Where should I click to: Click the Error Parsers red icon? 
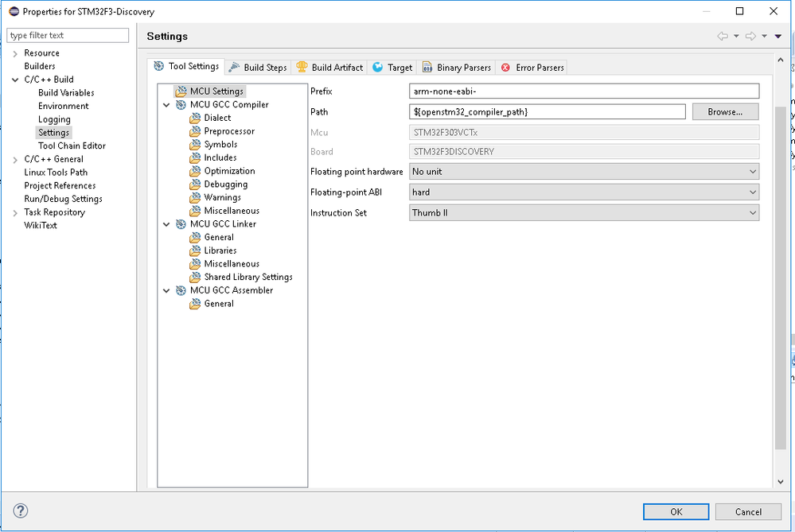(x=505, y=68)
